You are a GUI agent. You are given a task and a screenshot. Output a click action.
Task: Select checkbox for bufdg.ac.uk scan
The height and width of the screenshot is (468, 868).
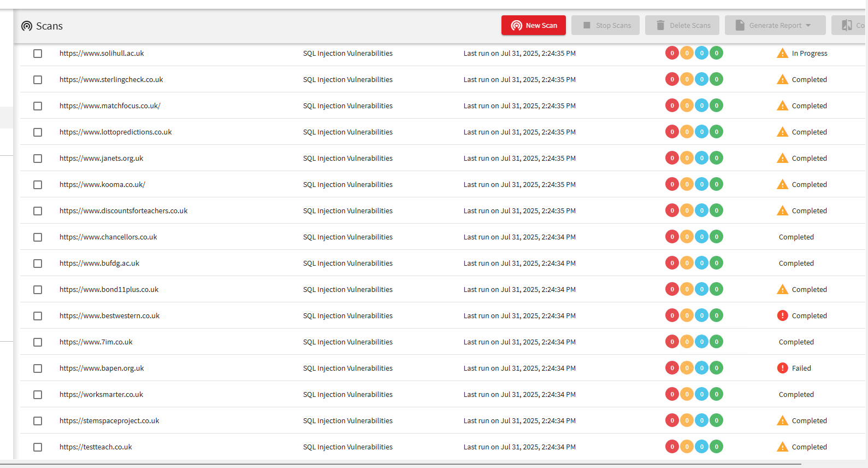click(38, 264)
